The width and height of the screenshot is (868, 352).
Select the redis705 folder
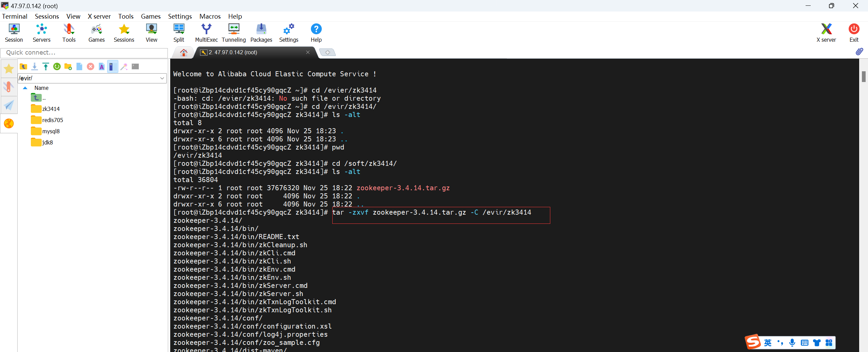click(x=47, y=120)
